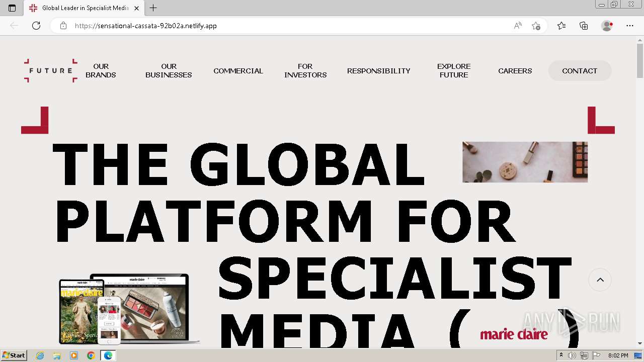Close the Global Leader in Specialist Media tab
This screenshot has width=644, height=362.
(x=136, y=8)
